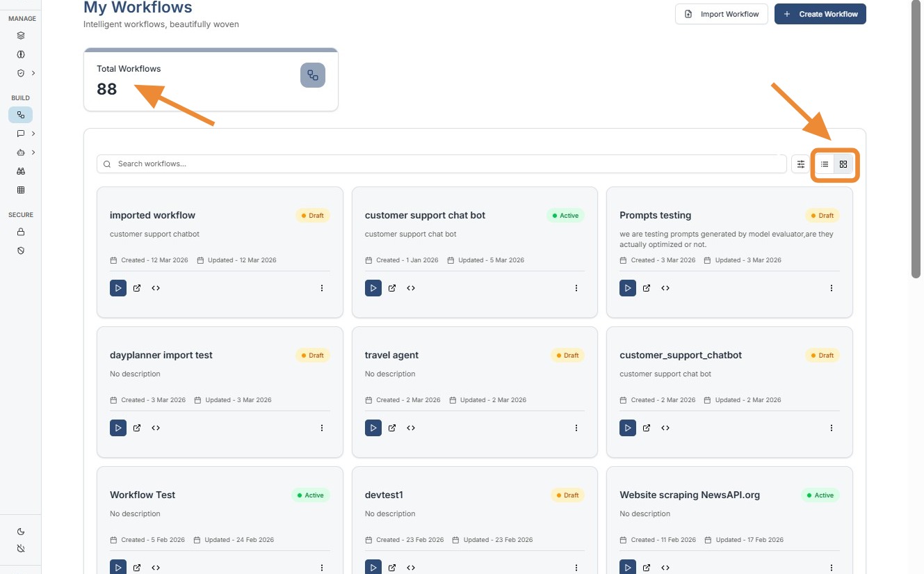Open more options for customer_support_chatbot card
Screen dimensions: 924x574
[832, 428]
